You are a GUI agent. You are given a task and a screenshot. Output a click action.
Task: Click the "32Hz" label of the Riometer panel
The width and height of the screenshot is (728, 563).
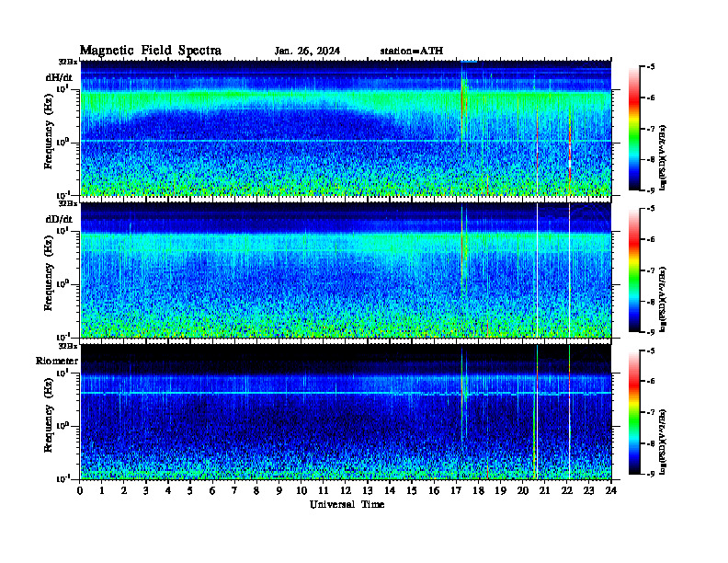point(68,346)
